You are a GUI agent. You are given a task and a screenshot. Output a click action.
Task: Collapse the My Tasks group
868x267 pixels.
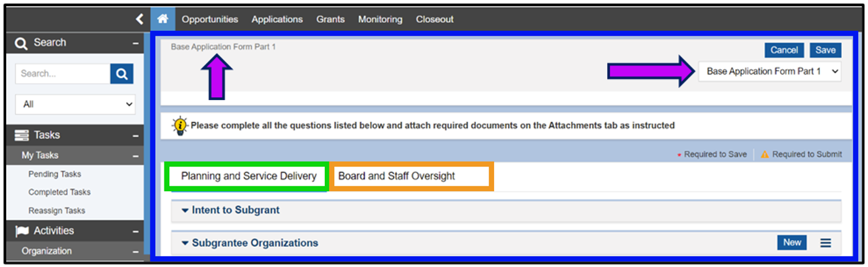(136, 156)
